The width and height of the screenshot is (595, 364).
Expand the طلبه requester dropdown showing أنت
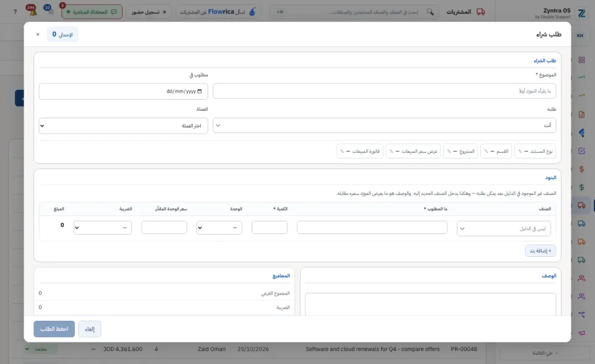pyautogui.click(x=384, y=126)
